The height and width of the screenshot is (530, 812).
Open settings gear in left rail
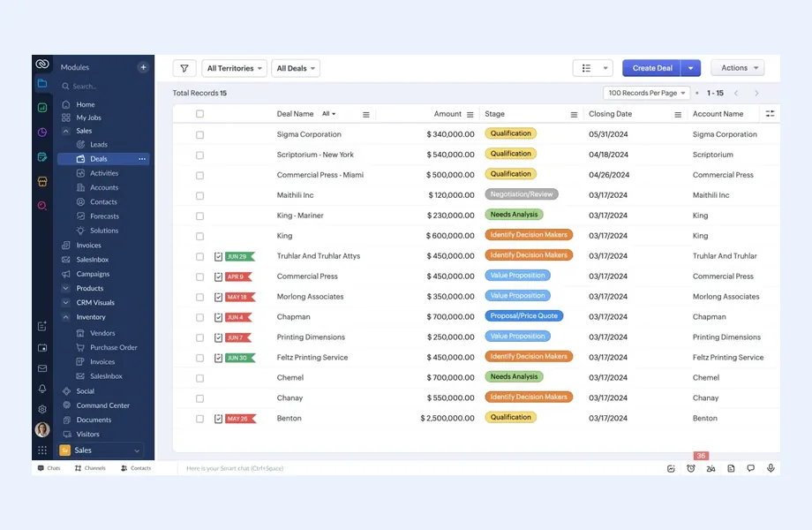tap(42, 409)
